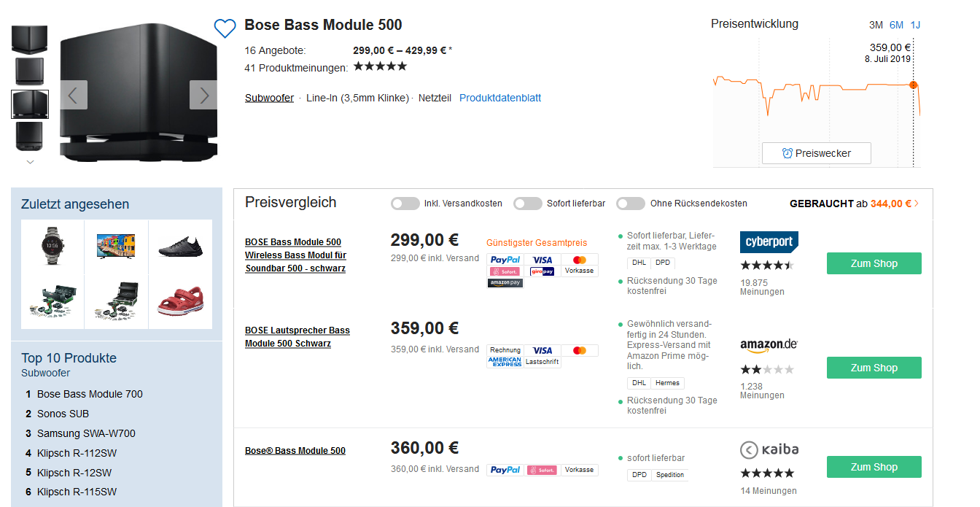The width and height of the screenshot is (980, 507).
Task: Add product to wishlist with heart icon
Action: [225, 28]
